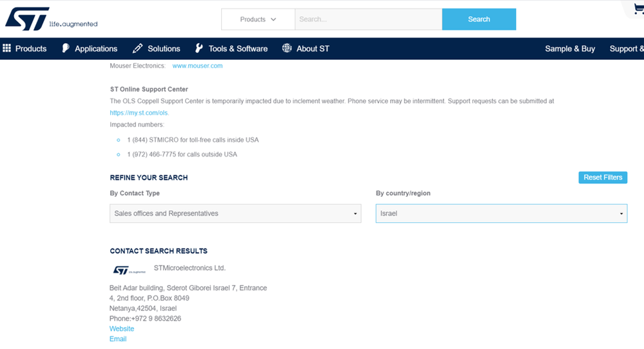Open the Applications menu
Image resolution: width=644 pixels, height=349 pixels.
95,48
